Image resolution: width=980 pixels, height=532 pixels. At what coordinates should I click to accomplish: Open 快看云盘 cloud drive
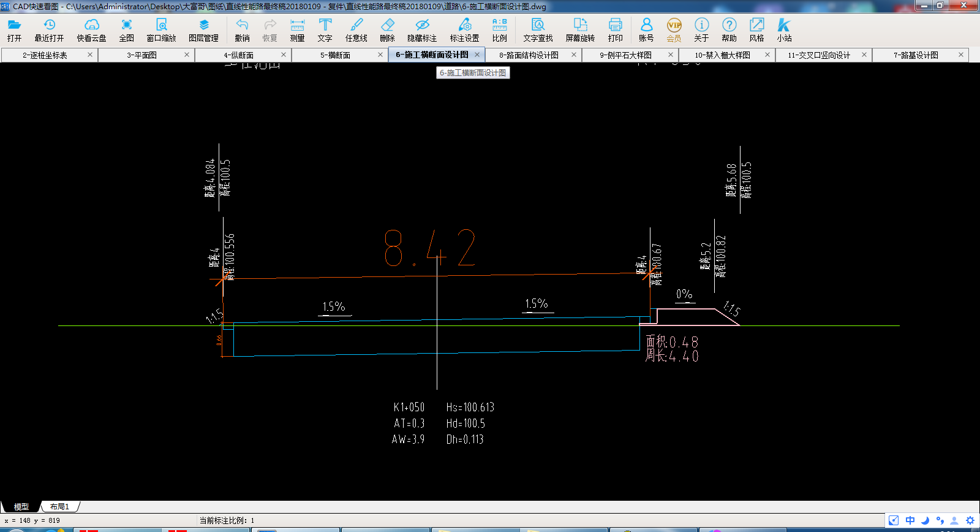tap(91, 30)
